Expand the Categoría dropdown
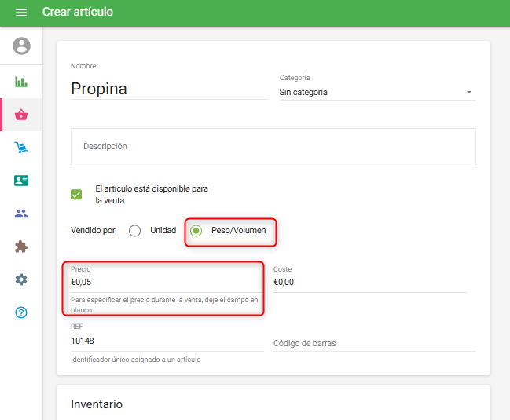The height and width of the screenshot is (420, 510). [x=377, y=92]
